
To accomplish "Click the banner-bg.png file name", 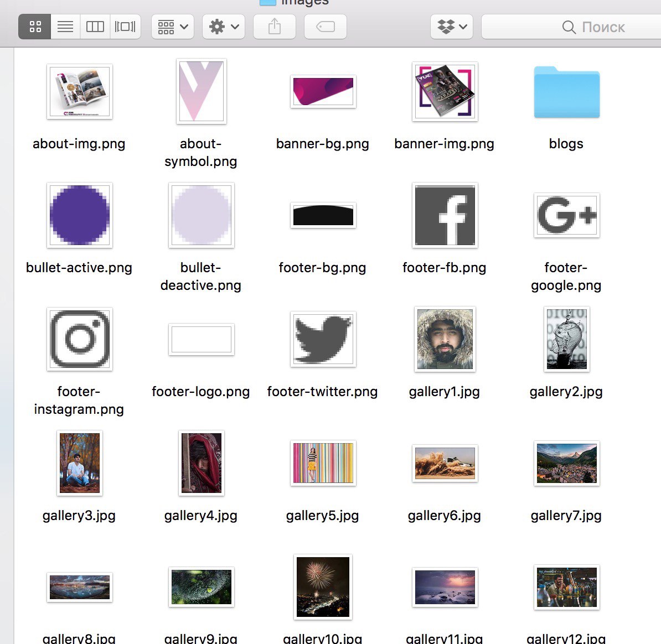I will tap(323, 144).
